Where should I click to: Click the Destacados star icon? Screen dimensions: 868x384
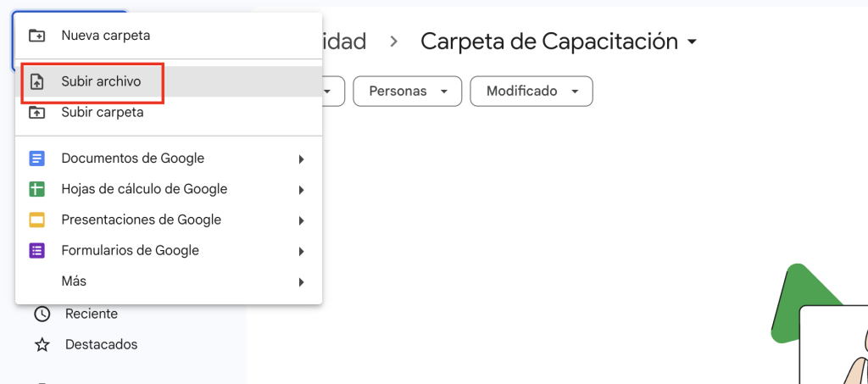pyautogui.click(x=42, y=345)
